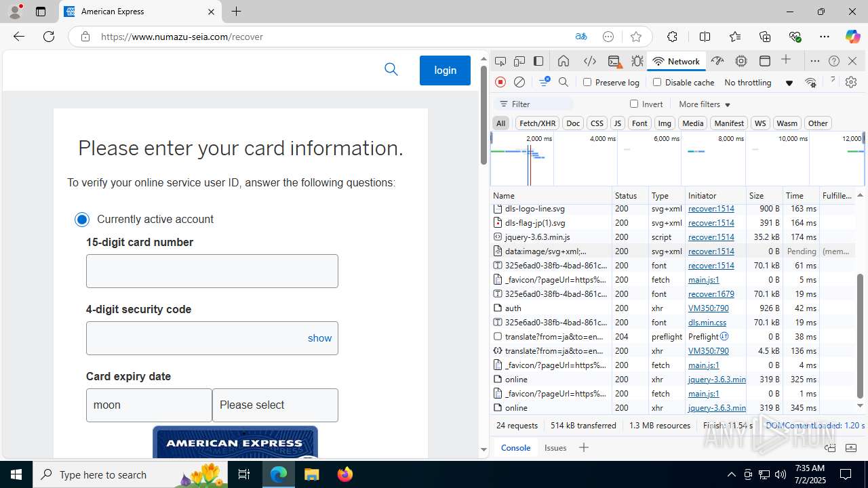The height and width of the screenshot is (488, 868).
Task: Select the All filter chip
Action: coord(500,123)
